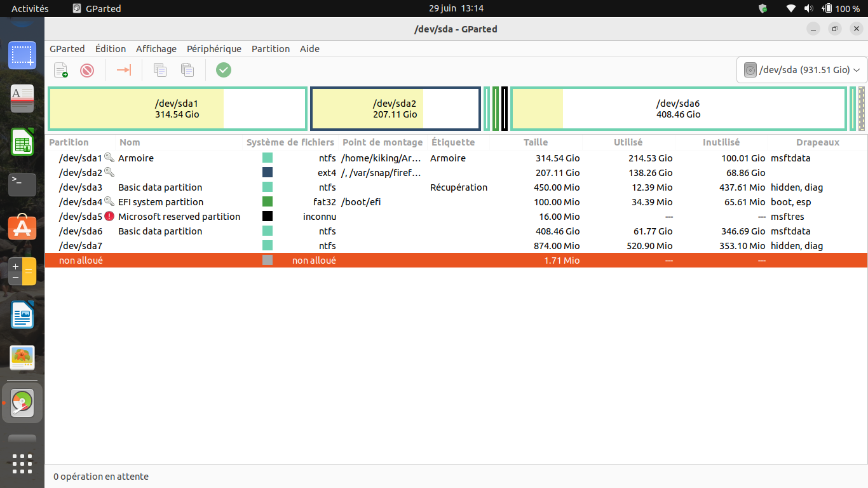
Task: Open the text document viewer dock icon
Action: click(22, 98)
